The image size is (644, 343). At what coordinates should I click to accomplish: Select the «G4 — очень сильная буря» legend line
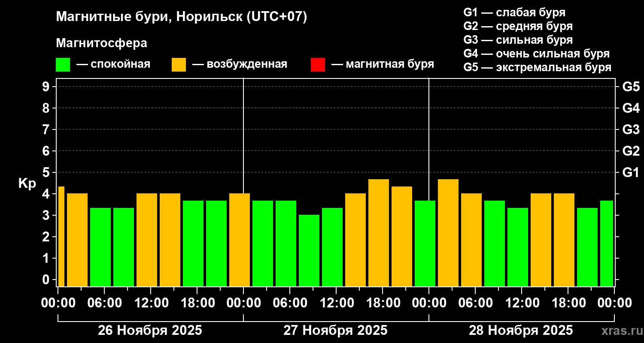537,54
